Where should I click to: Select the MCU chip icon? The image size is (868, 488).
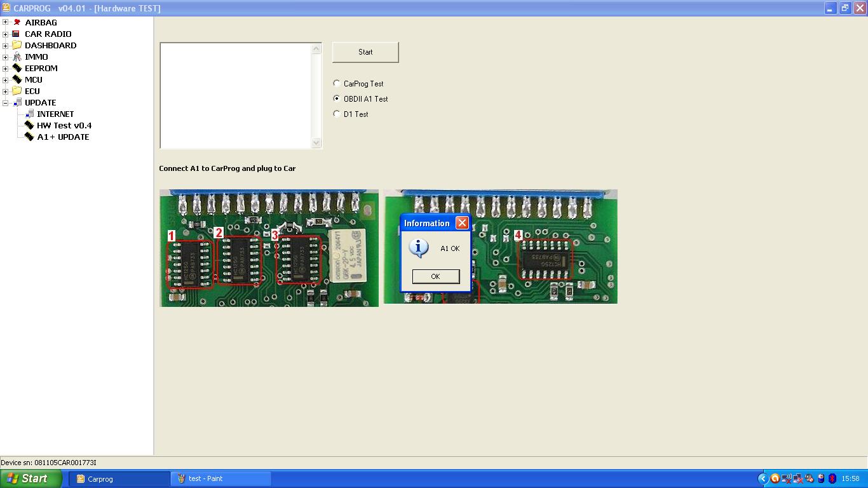pyautogui.click(x=17, y=79)
